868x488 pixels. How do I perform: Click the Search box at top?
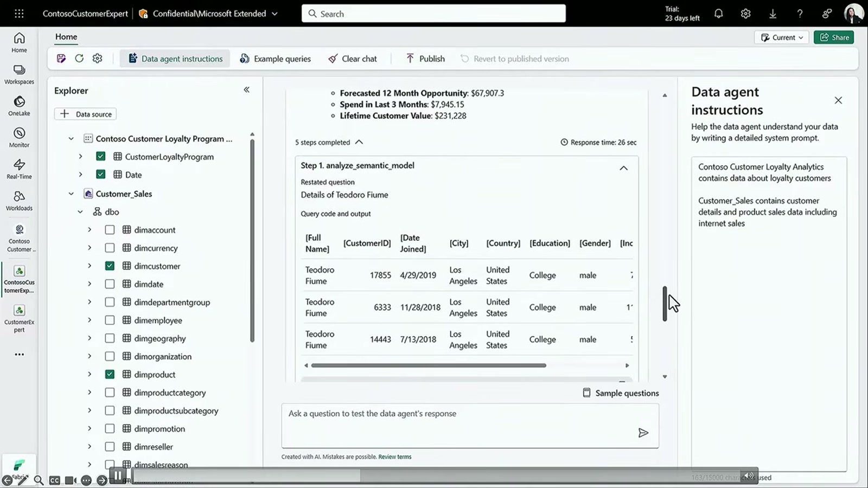point(433,14)
